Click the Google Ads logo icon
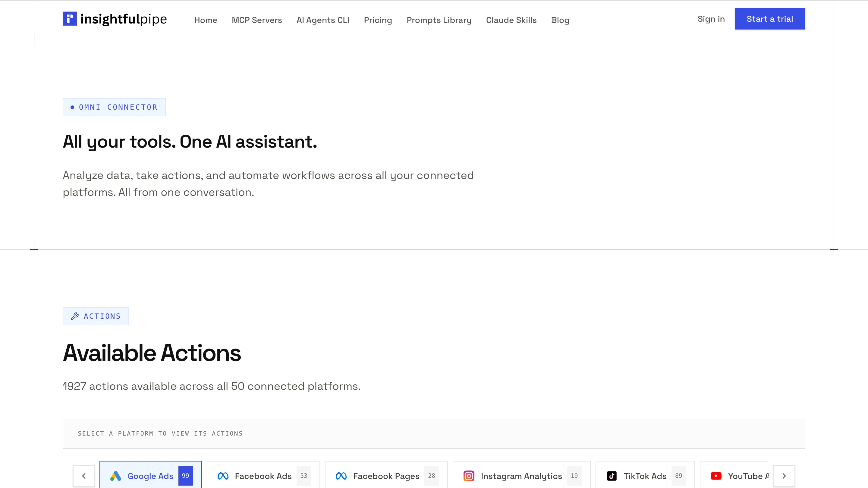The height and width of the screenshot is (488, 868). (115, 476)
